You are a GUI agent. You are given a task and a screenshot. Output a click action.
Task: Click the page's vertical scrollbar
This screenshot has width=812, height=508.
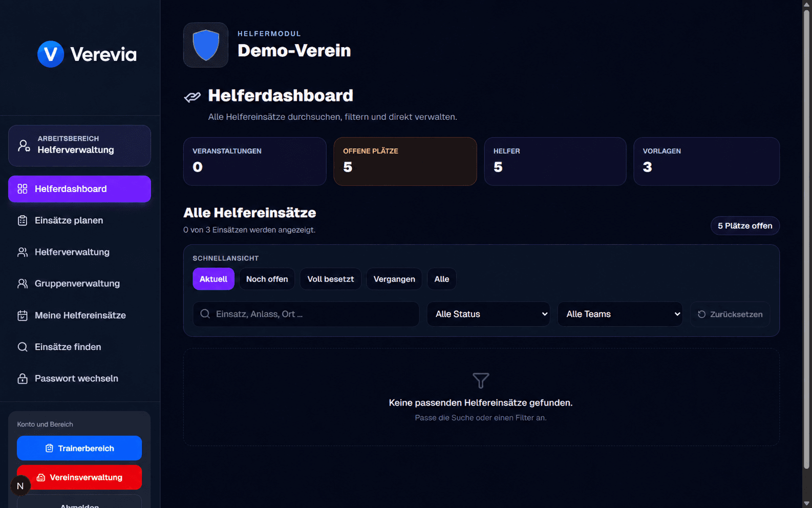click(x=807, y=240)
